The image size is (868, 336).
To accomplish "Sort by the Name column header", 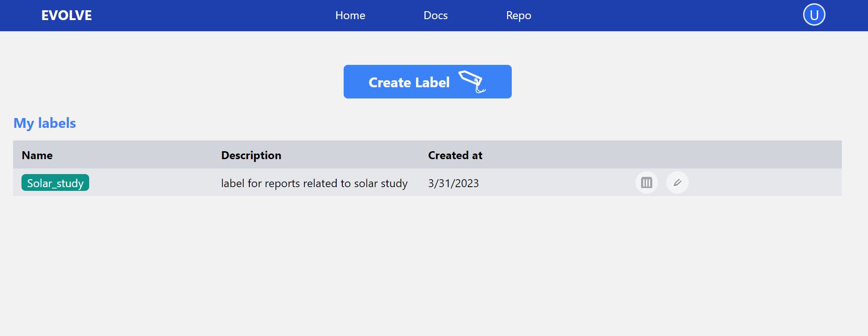I will click(x=37, y=155).
